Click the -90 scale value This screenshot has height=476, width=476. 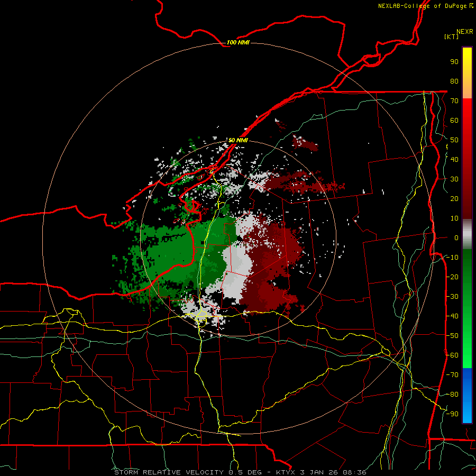point(452,414)
